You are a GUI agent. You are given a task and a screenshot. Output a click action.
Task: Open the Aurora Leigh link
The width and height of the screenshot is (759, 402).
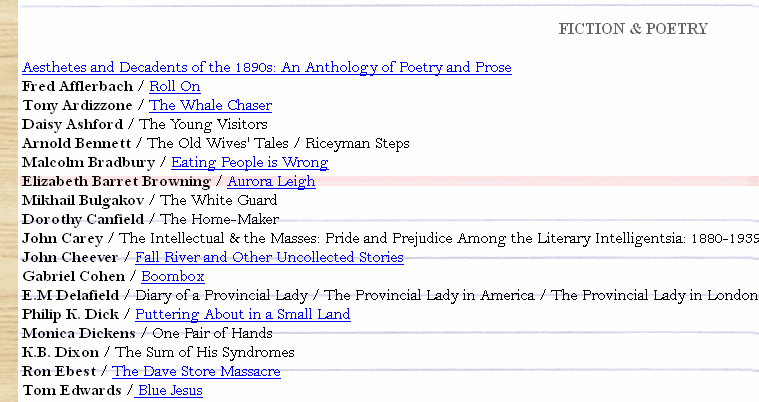click(x=271, y=182)
